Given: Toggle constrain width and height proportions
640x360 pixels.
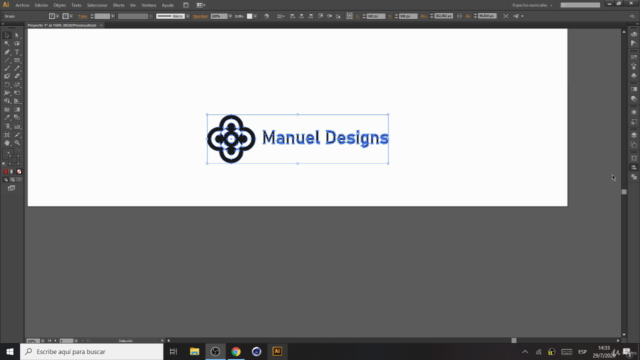Looking at the screenshot, I should [460, 16].
